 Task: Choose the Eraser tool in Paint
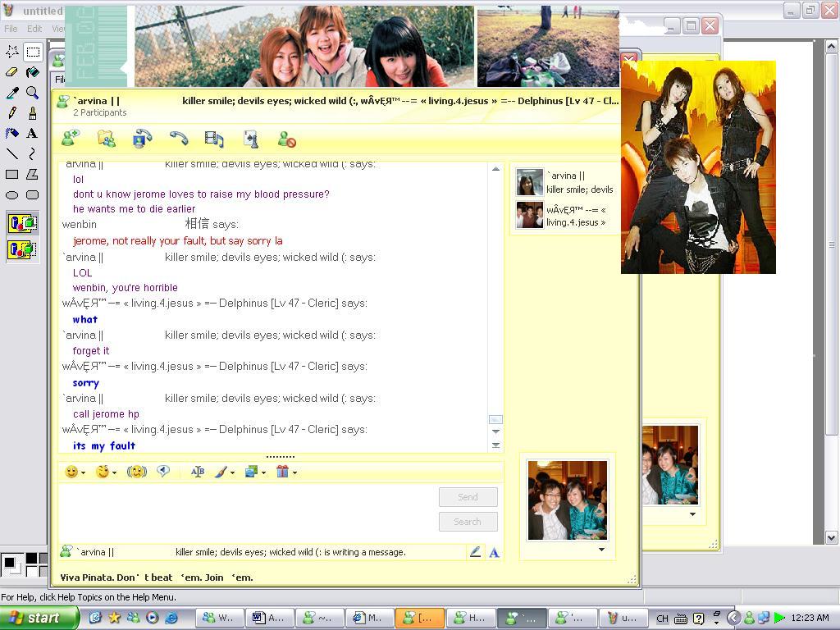click(11, 72)
